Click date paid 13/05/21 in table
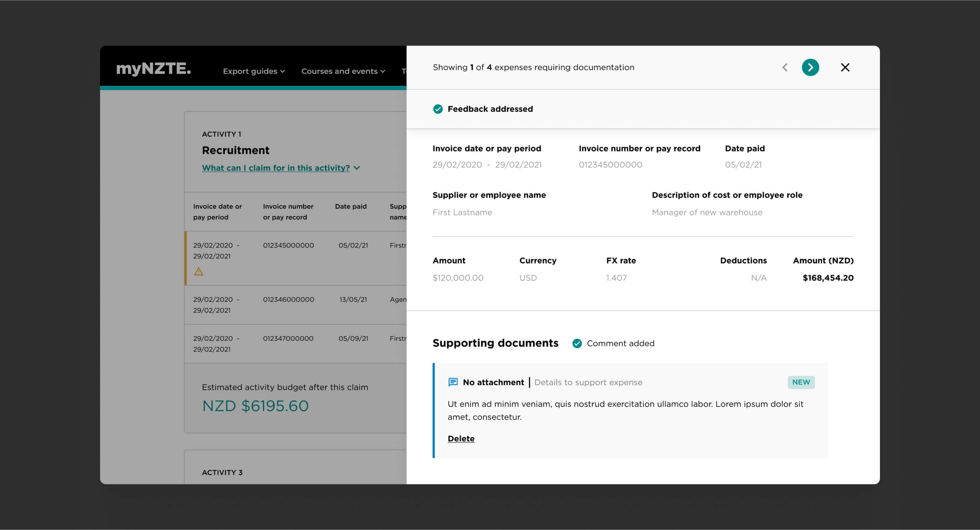The height and width of the screenshot is (530, 980). pos(353,300)
